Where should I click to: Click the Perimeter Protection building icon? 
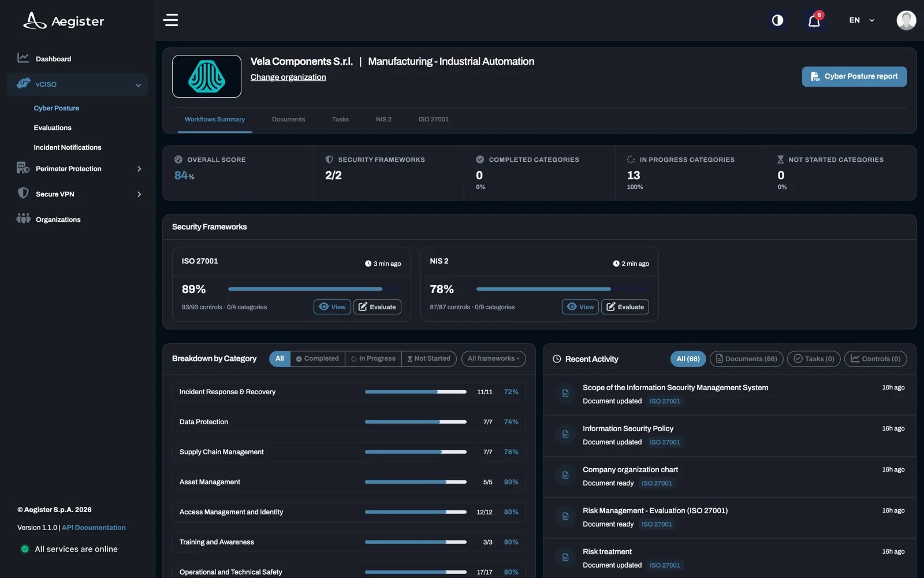pyautogui.click(x=23, y=168)
